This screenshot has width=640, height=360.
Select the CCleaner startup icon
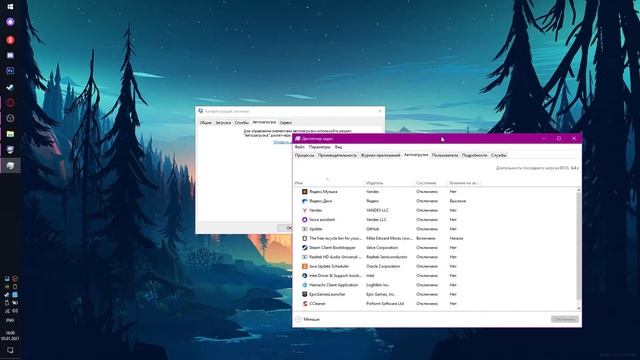[304, 304]
